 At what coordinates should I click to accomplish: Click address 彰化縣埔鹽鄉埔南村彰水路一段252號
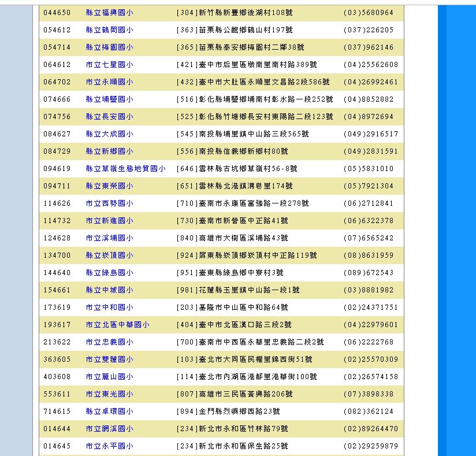[266, 99]
